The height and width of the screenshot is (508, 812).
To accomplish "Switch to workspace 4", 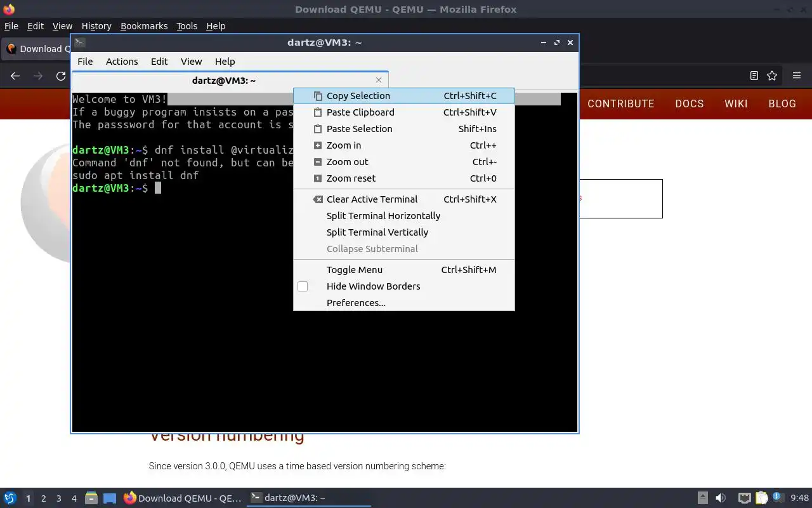I will click(x=74, y=498).
